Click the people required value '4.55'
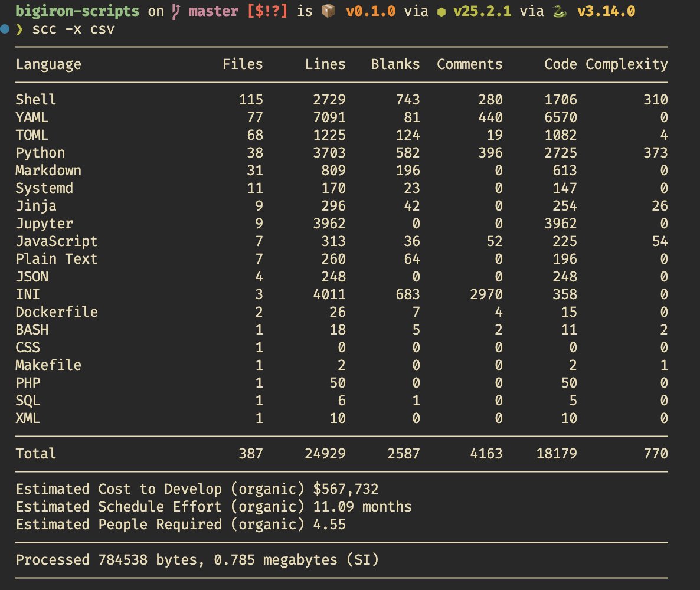Screen dimensions: 700x590 tap(329, 524)
